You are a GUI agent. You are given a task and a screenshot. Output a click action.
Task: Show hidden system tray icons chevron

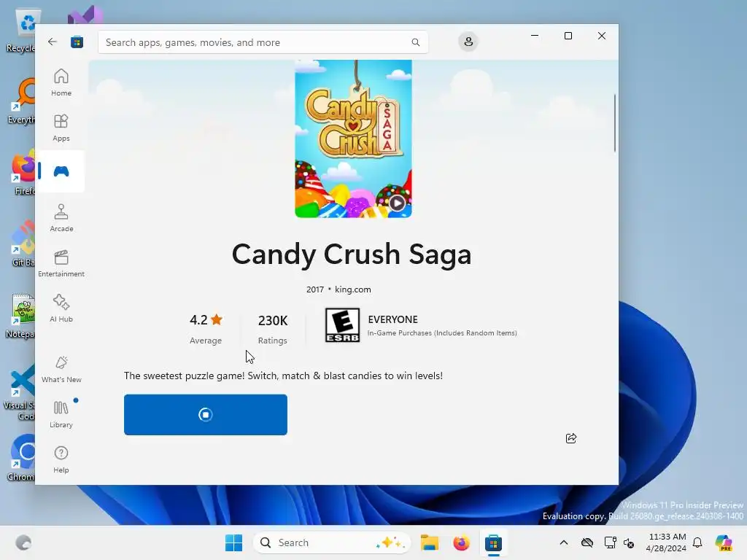pyautogui.click(x=564, y=542)
